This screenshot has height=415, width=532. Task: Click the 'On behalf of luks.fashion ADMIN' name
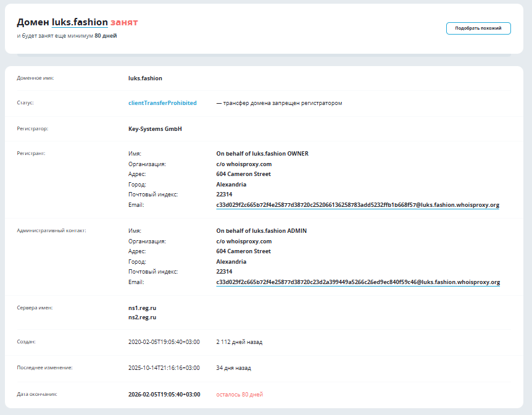[261, 231]
